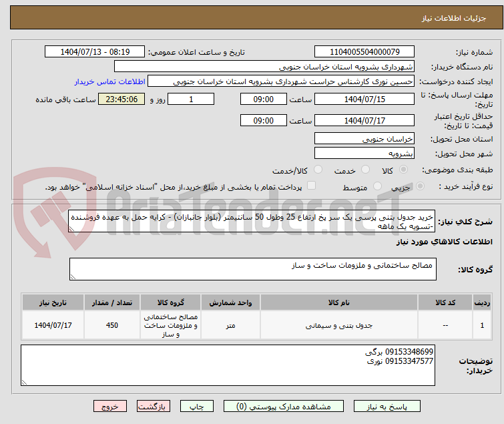Click resize handle of توضیحات خریدار box
Image resolution: width=504 pixels, height=424 pixels.
(24, 383)
